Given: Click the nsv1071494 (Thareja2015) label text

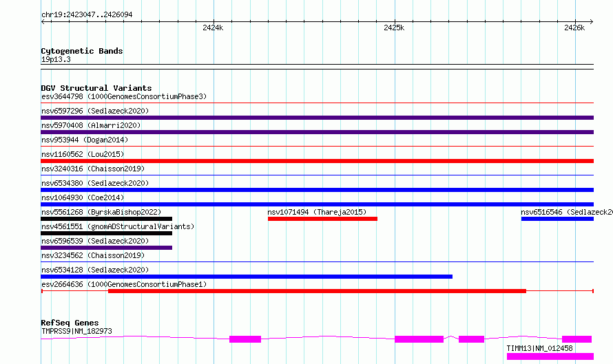Looking at the screenshot, I should 317,212.
